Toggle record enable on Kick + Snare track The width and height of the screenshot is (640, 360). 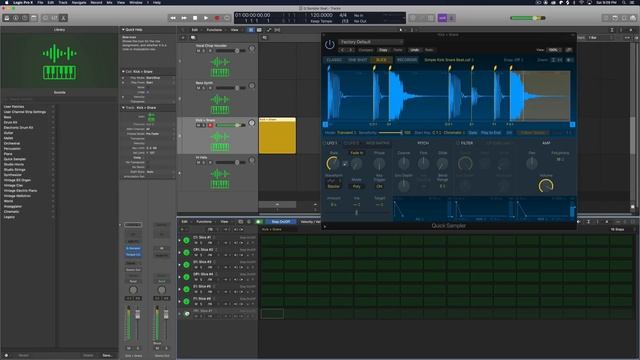pyautogui.click(x=211, y=125)
